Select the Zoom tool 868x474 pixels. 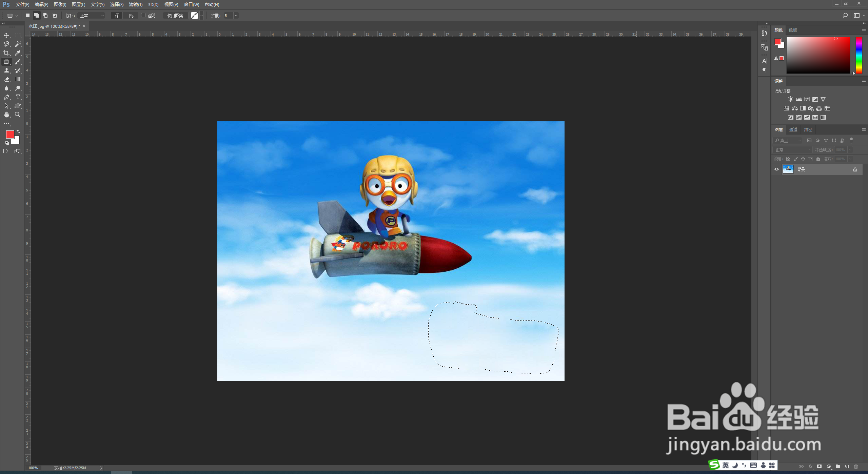(18, 115)
